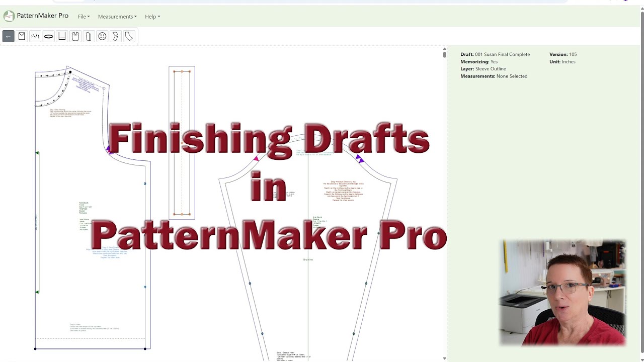Click the 'Layer: Sleeve Outline' text
Viewport: 644px width, 362px height.
coord(483,69)
